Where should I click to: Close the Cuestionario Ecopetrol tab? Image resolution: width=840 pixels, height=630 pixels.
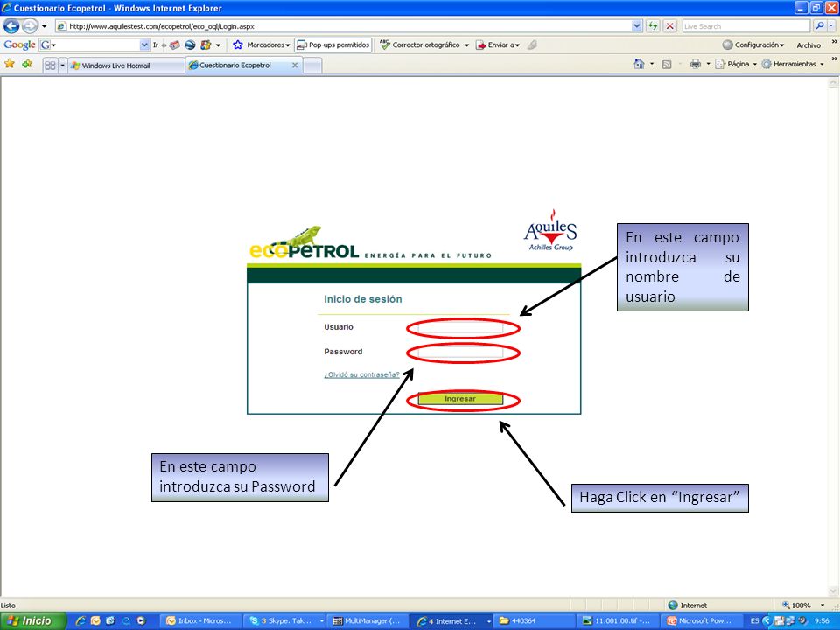295,66
